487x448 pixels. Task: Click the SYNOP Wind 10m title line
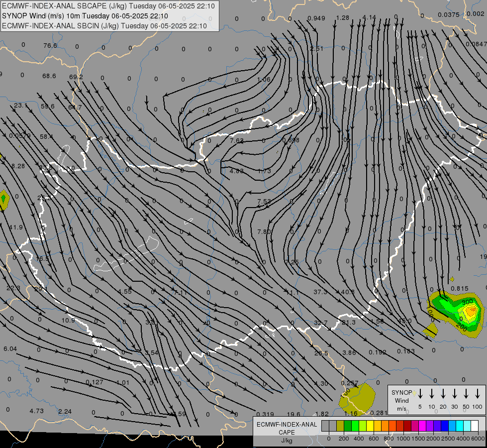pyautogui.click(x=85, y=16)
